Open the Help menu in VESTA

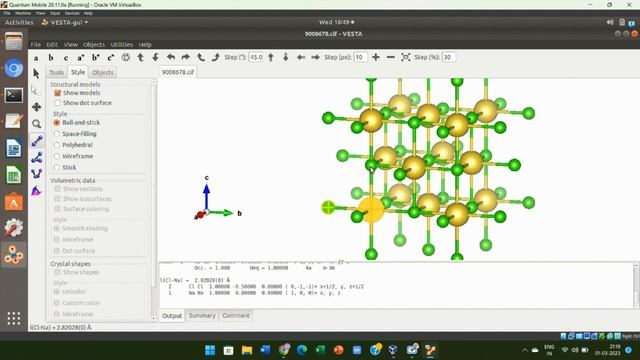tap(145, 44)
